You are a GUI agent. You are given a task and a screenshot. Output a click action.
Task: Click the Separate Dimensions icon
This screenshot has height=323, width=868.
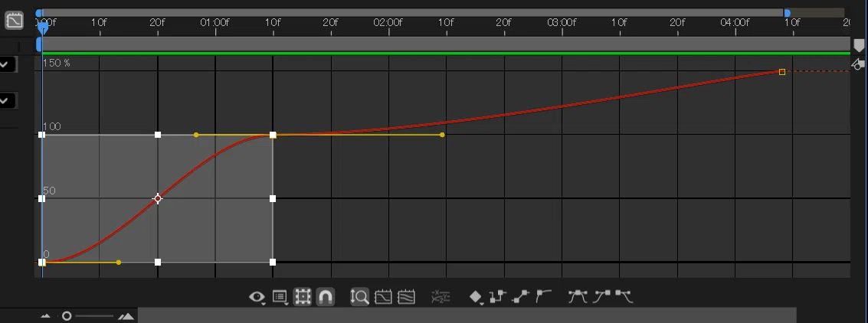[x=441, y=297]
